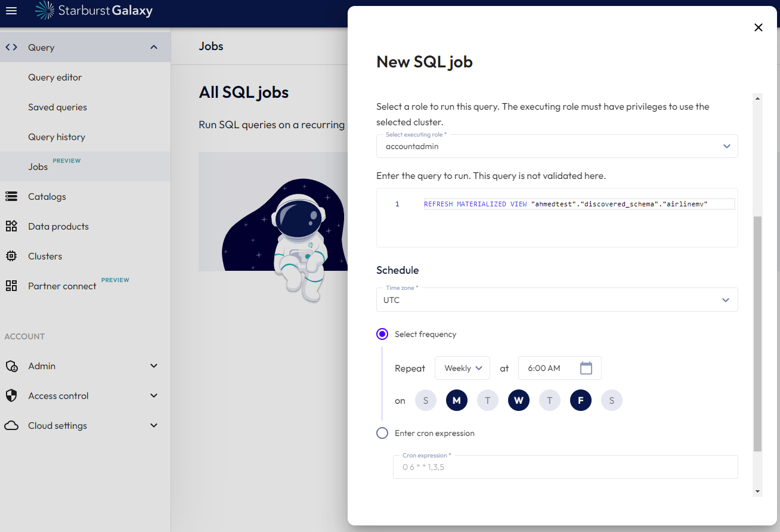This screenshot has width=780, height=532.
Task: Open the executing role dropdown
Action: 727,146
